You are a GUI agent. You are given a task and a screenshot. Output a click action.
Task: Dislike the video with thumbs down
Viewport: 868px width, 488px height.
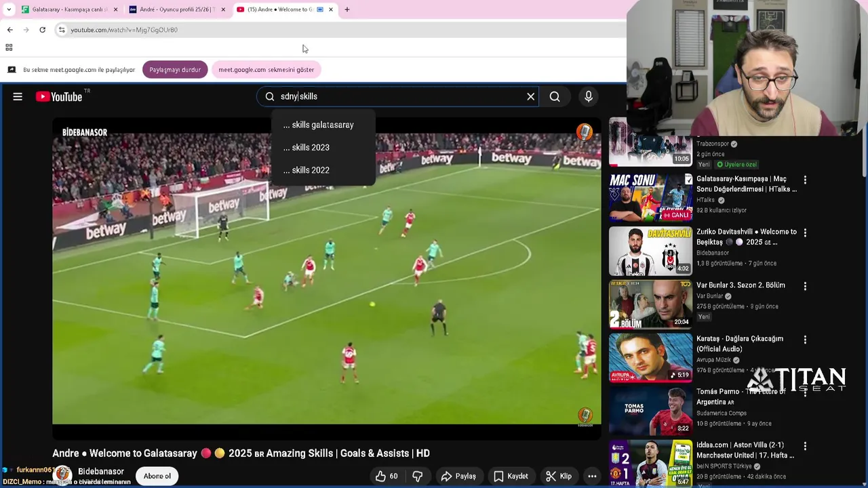pos(418,476)
